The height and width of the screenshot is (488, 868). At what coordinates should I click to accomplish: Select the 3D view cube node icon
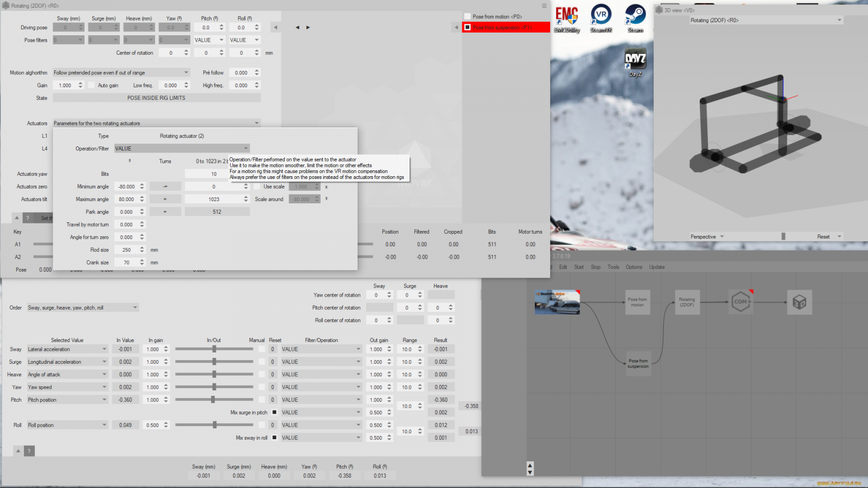tap(799, 302)
